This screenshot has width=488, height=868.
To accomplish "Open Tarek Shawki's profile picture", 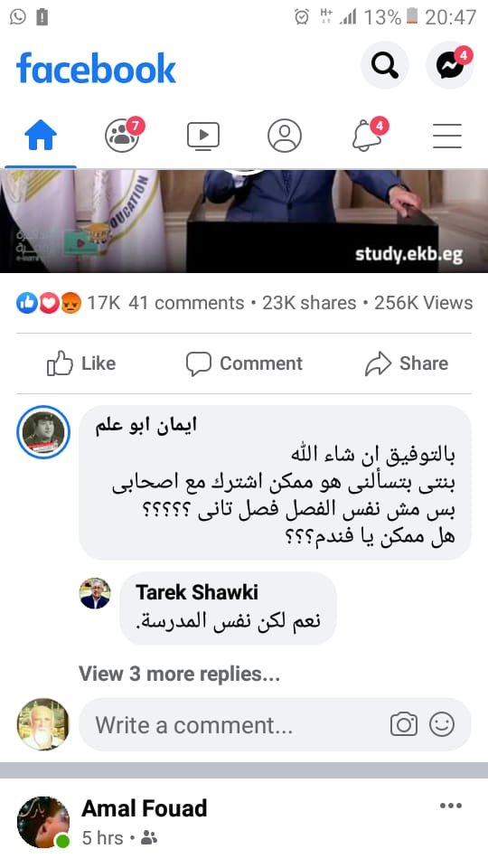I will click(95, 593).
